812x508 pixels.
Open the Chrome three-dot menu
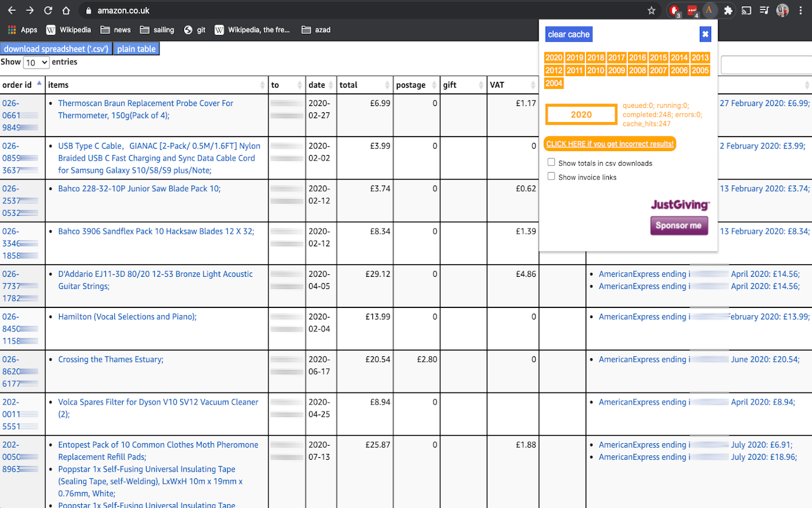(801, 10)
